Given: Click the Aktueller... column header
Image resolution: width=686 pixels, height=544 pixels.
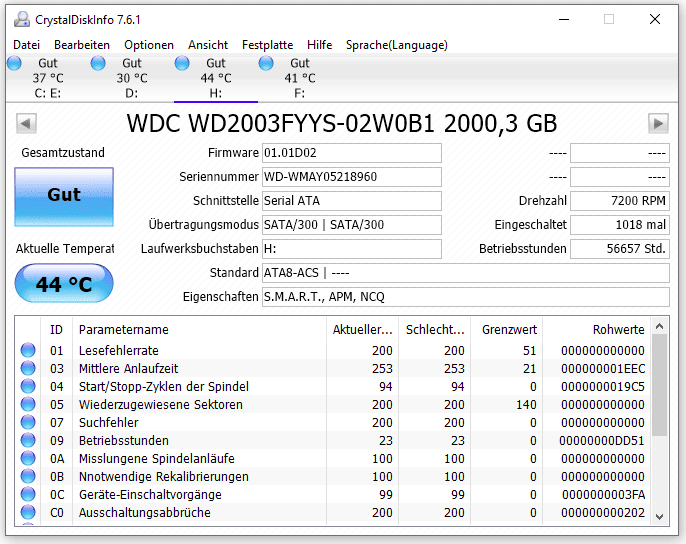Looking at the screenshot, I should pos(362,330).
